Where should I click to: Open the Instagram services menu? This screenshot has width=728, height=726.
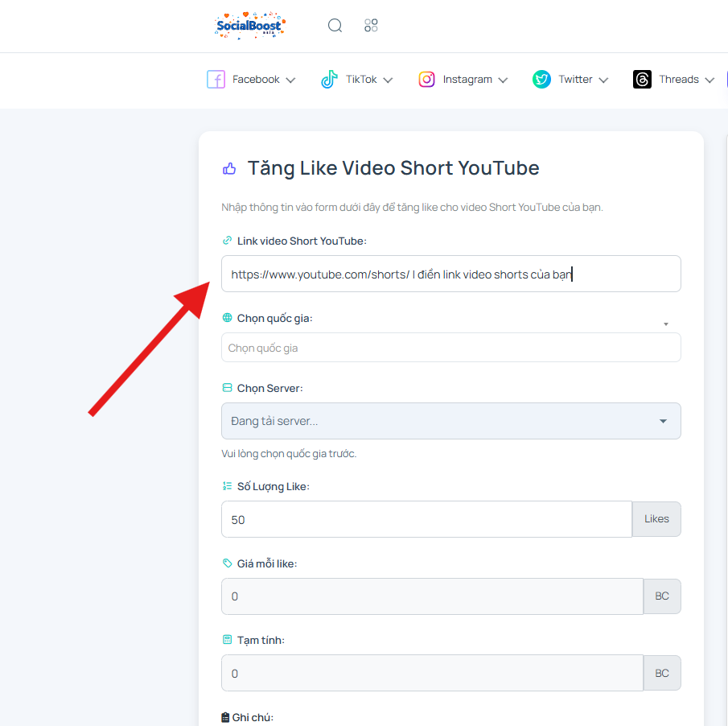pyautogui.click(x=463, y=80)
